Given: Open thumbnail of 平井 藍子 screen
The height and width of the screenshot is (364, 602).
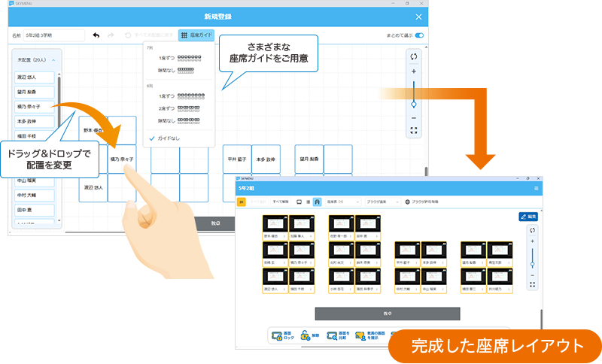Looking at the screenshot, I should [x=407, y=250].
